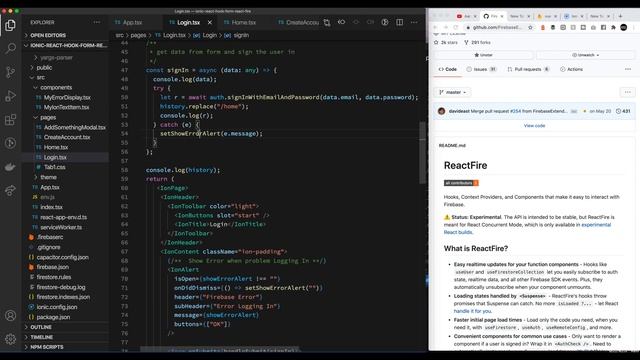Image resolution: width=640 pixels, height=360 pixels.
Task: Click the commit history clock icon showing 431
Action: [x=623, y=111]
